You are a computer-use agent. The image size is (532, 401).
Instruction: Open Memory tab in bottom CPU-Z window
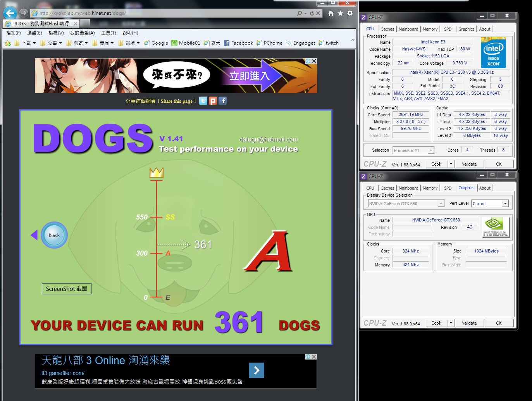[x=430, y=188]
